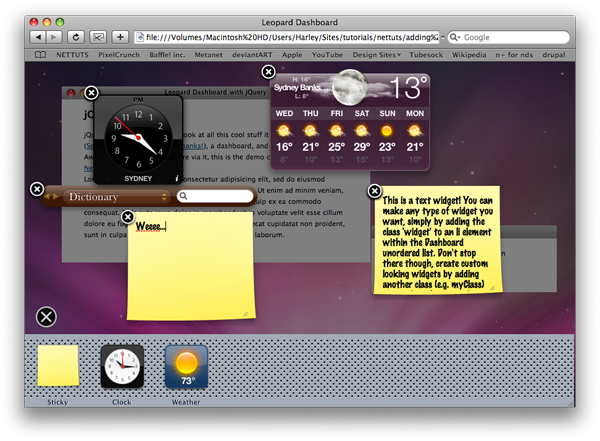Click resize grip at browser window corner
Screen dimensions: 600x441
[571, 403]
